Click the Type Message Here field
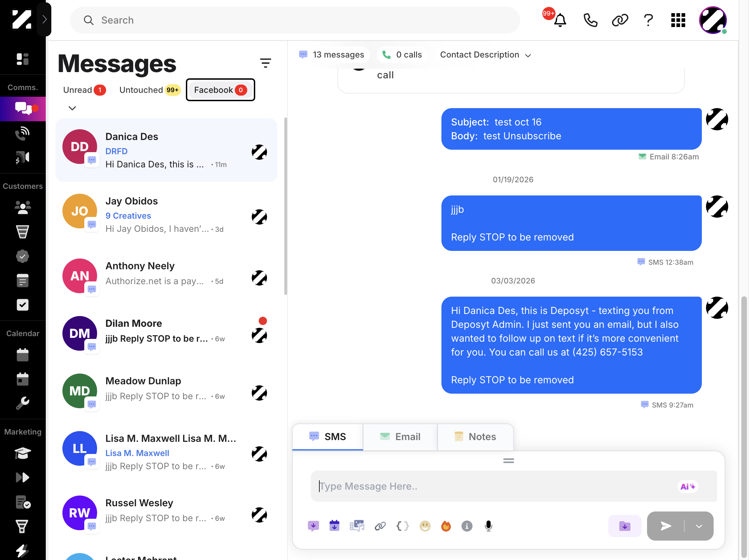Viewport: 749px width, 560px height. 514,486
